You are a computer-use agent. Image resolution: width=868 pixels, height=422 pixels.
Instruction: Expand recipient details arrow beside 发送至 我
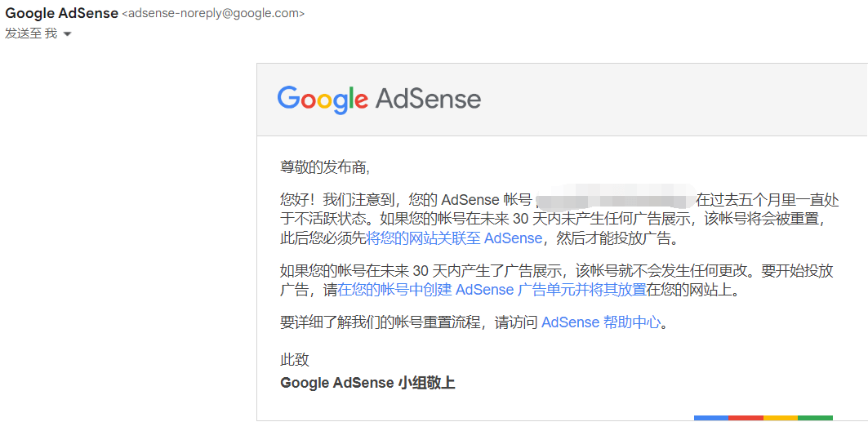(x=67, y=34)
